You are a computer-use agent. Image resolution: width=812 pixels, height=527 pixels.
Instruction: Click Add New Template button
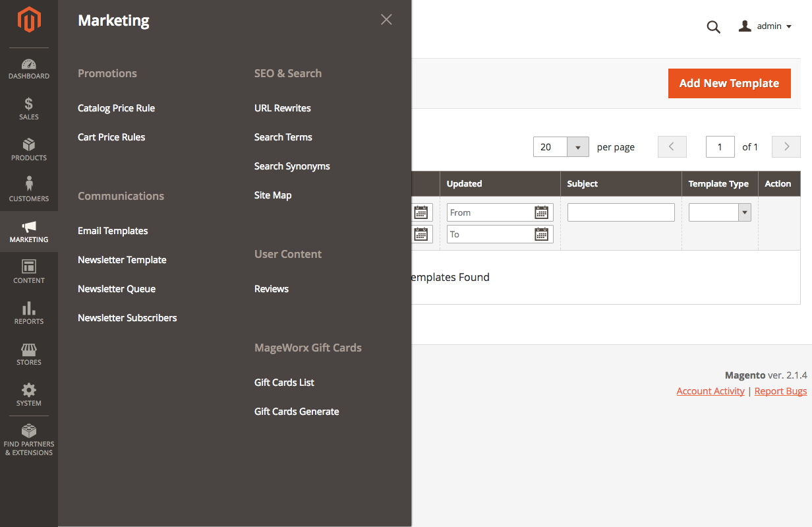pyautogui.click(x=730, y=83)
